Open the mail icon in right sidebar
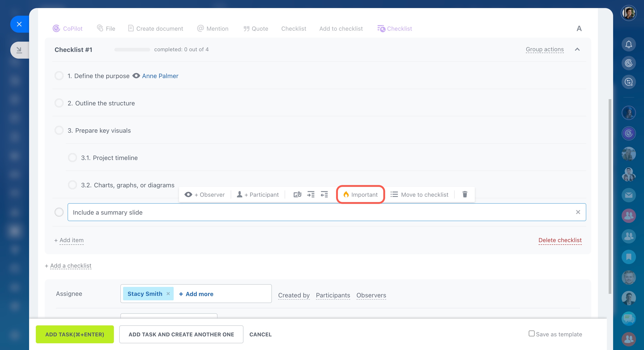 tap(629, 195)
